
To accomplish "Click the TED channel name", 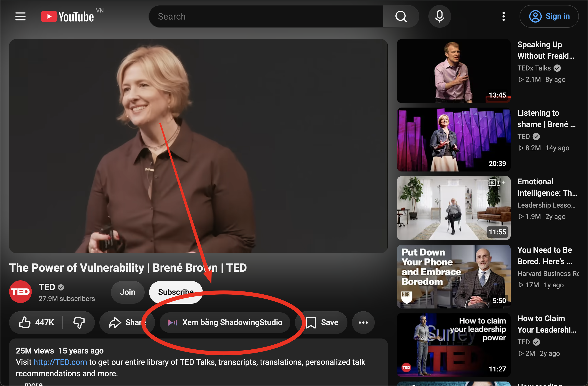I will click(x=47, y=287).
